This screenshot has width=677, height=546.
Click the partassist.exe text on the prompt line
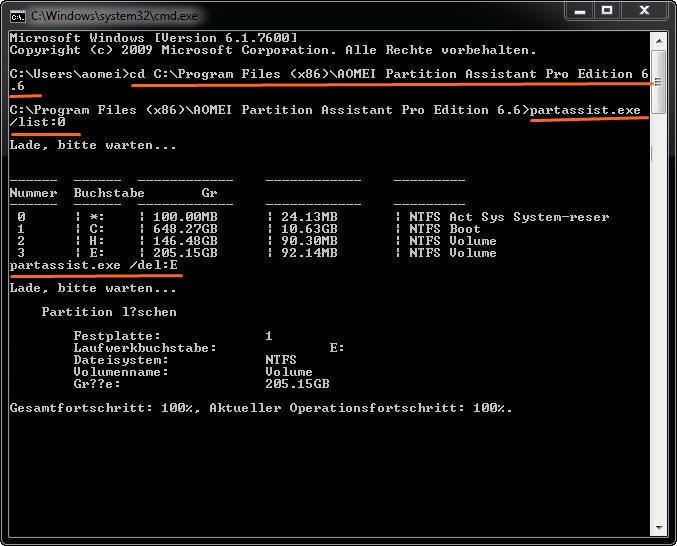tap(585, 110)
